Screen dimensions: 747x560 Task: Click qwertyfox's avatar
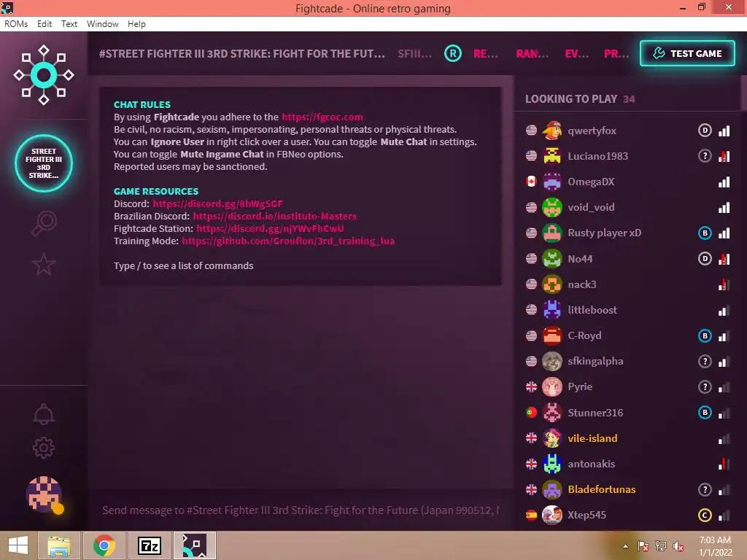[551, 131]
